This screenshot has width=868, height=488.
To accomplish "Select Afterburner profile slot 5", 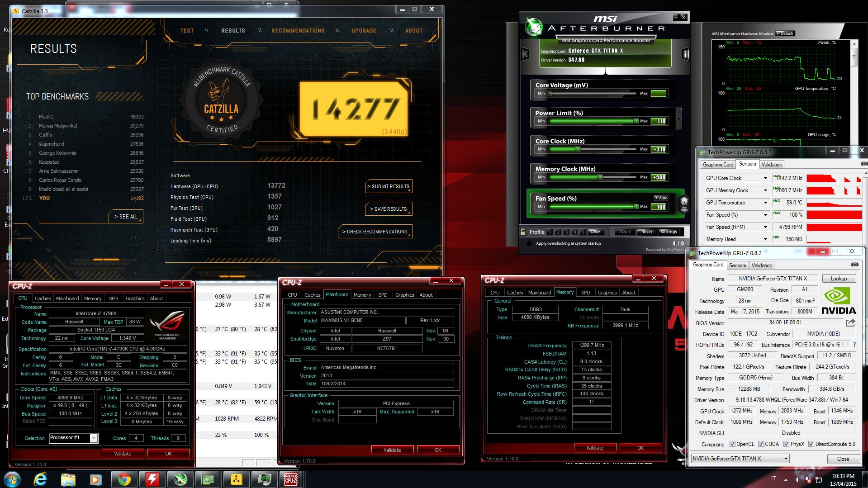I will [583, 232].
